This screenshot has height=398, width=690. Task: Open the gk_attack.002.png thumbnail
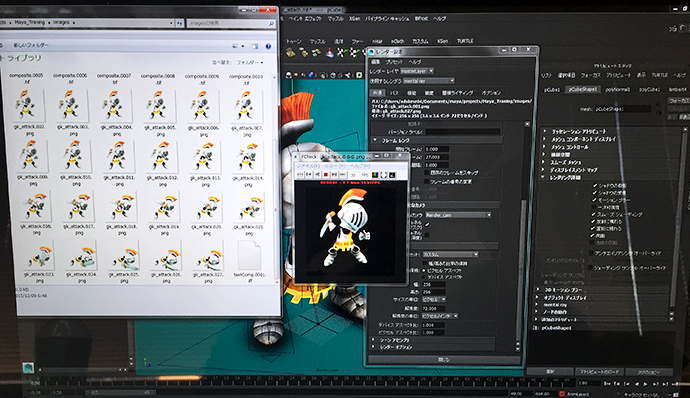point(28,105)
